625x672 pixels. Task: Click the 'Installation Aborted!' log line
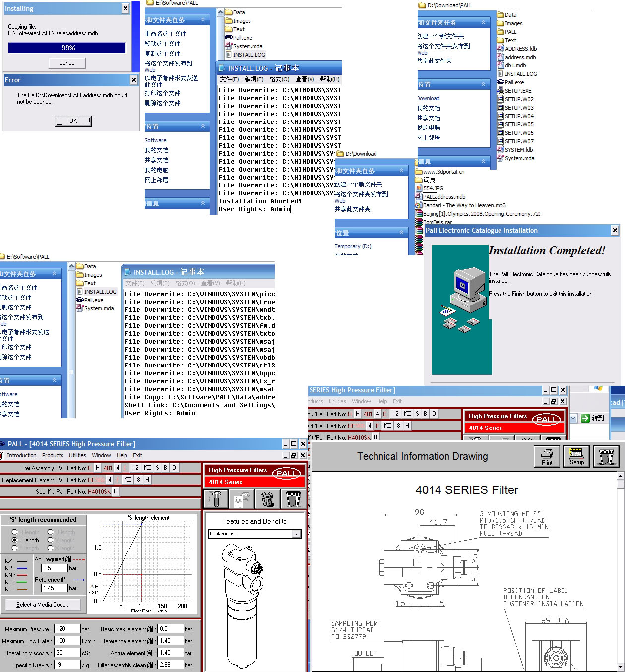260,201
